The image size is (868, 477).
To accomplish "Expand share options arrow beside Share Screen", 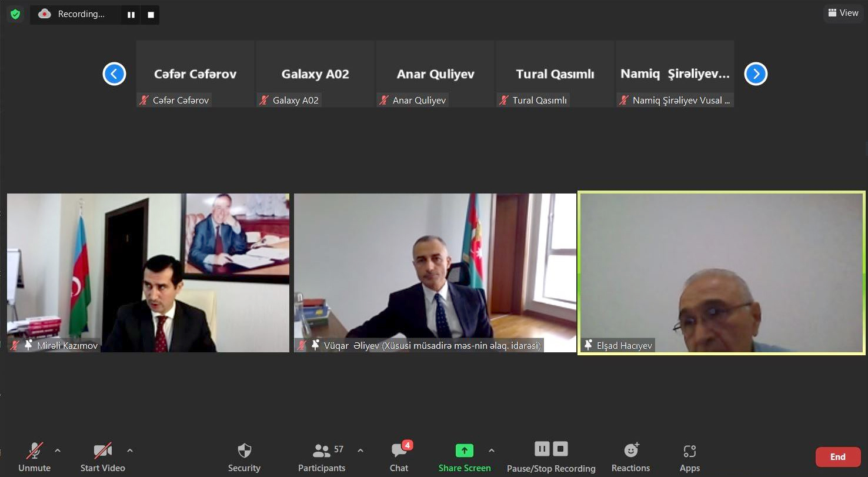I will 492,451.
